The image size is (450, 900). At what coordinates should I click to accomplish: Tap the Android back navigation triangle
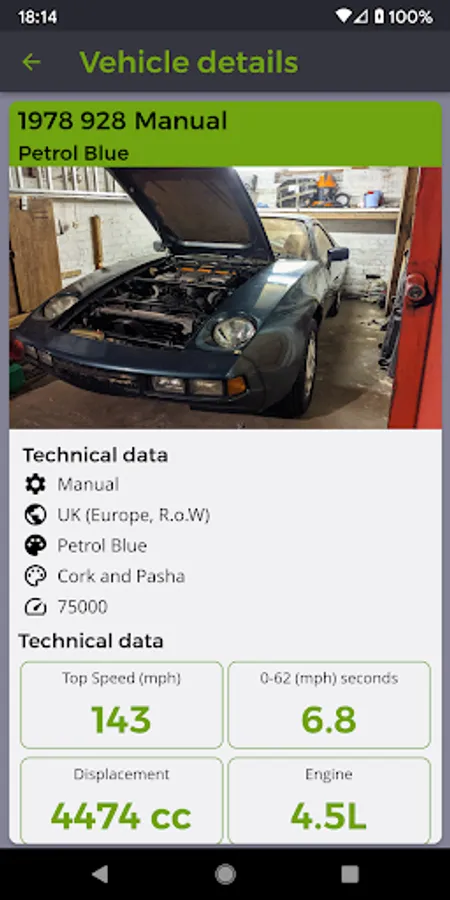click(100, 874)
